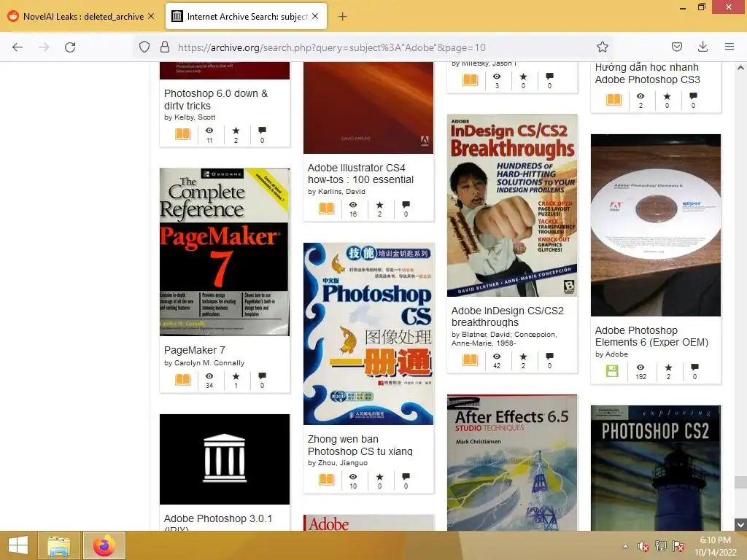This screenshot has width=747, height=560.
Task: Close the Internet Archive Search tab
Action: point(315,16)
